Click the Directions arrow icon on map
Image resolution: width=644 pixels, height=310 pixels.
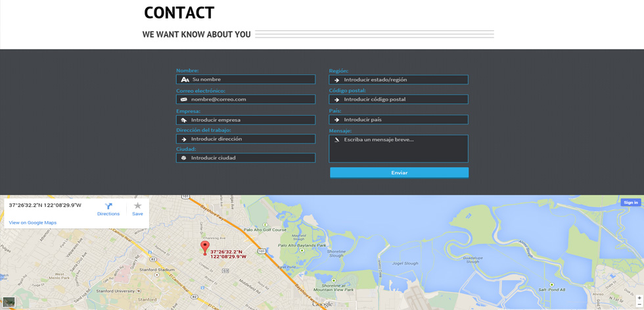108,206
